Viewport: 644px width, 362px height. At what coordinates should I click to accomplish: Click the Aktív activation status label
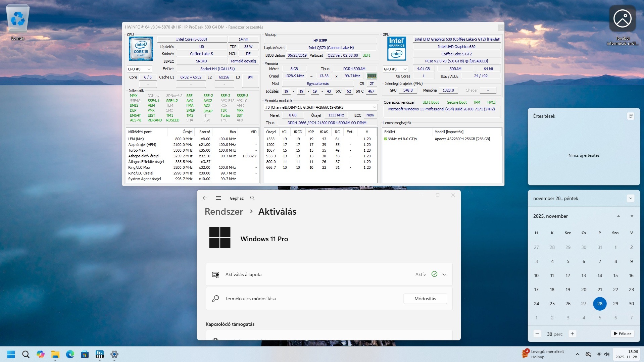tap(420, 274)
